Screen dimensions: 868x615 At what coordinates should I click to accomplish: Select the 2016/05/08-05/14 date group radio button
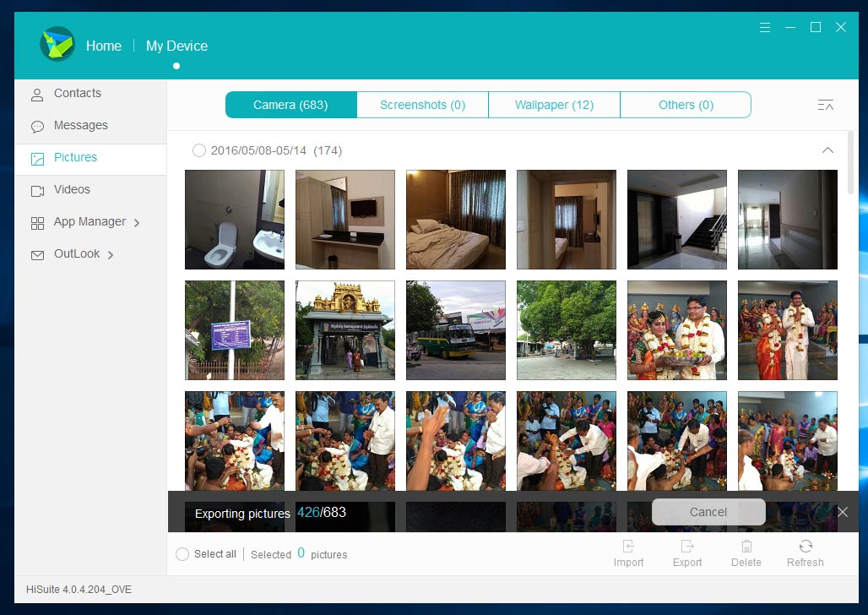[199, 150]
